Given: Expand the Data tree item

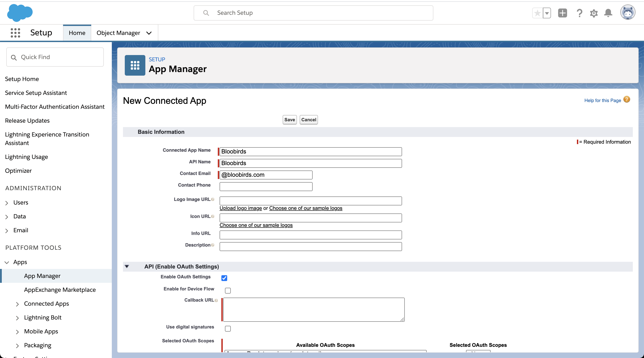Looking at the screenshot, I should tap(7, 217).
